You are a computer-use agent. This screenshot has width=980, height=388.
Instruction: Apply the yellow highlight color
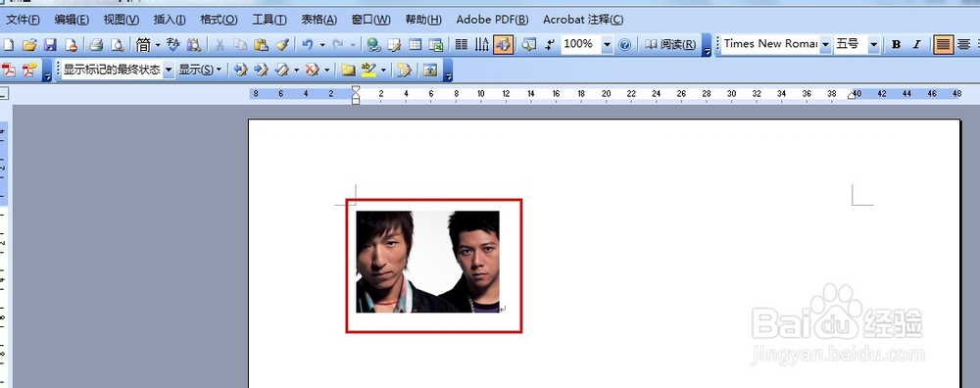tap(369, 70)
